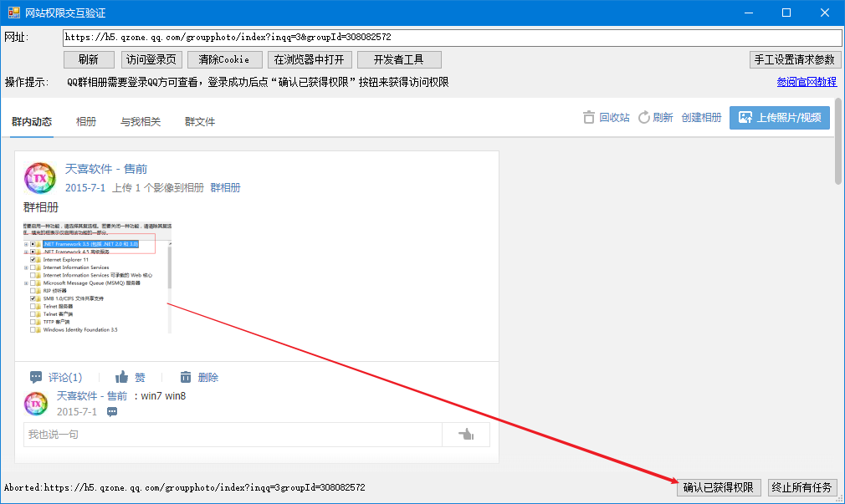Click the 群相册 album title heading
Screen dimensions: 845x504
41,207
